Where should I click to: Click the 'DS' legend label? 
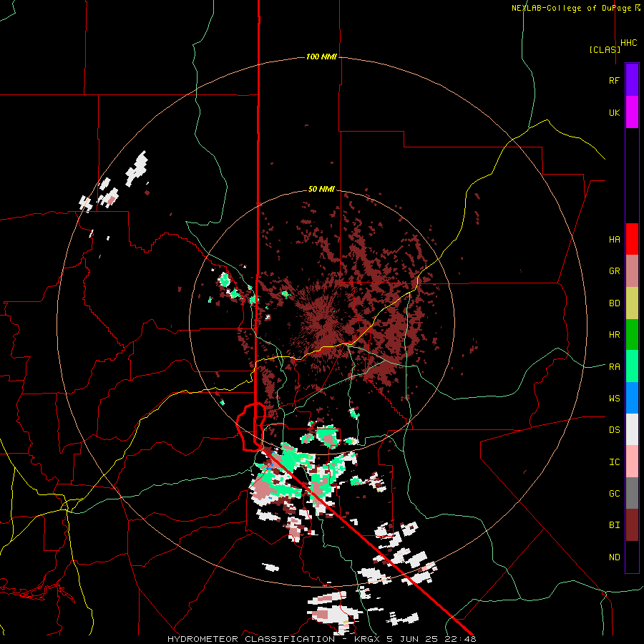[x=614, y=430]
